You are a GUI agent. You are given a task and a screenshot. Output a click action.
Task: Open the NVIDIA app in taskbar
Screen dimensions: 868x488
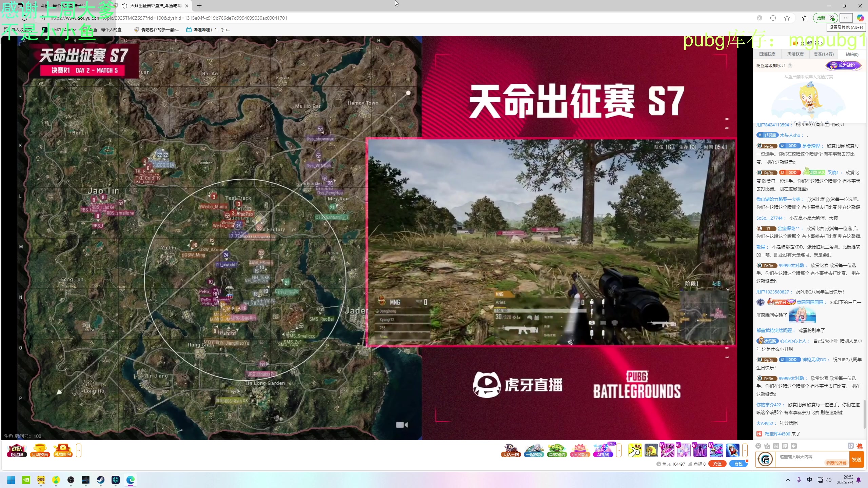point(26,480)
